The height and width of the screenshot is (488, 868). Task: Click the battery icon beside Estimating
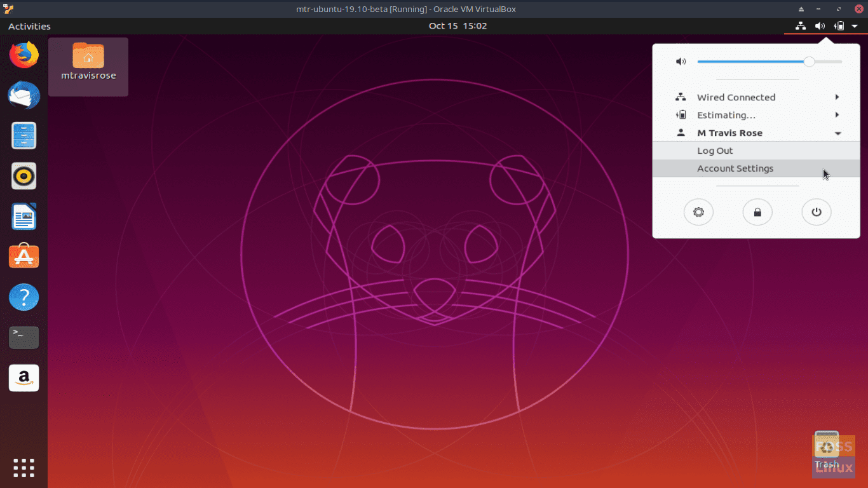[681, 115]
